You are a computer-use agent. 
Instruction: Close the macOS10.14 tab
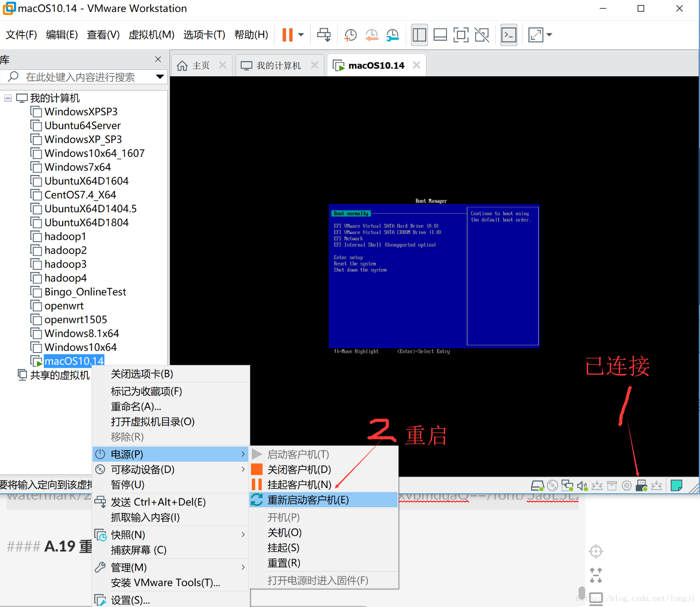pos(416,65)
